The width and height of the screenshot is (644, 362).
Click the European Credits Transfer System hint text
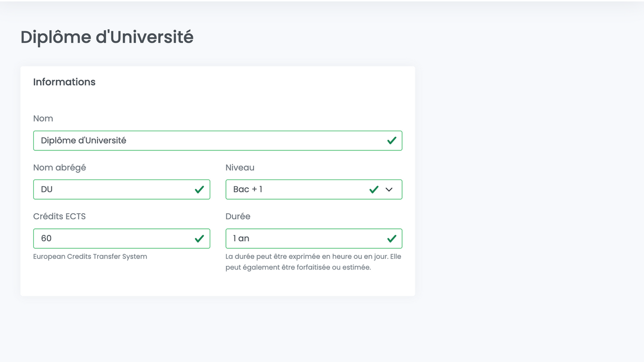click(90, 256)
